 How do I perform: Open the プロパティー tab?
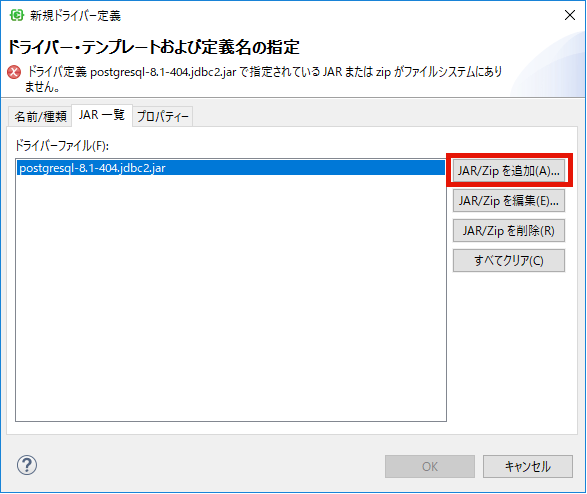click(162, 116)
